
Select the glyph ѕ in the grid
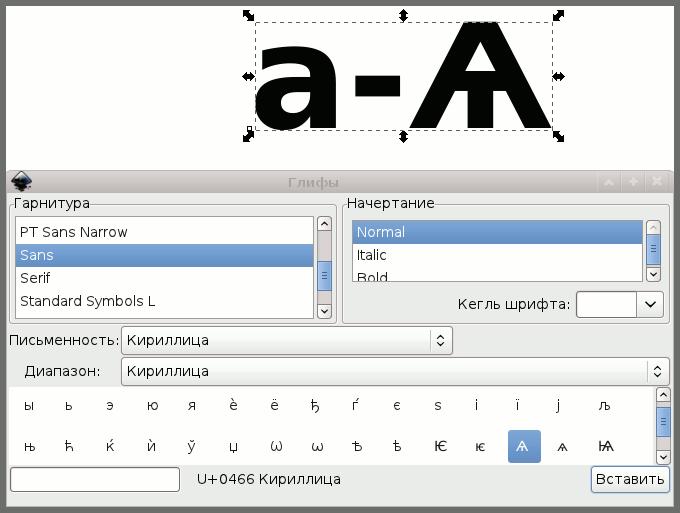438,406
